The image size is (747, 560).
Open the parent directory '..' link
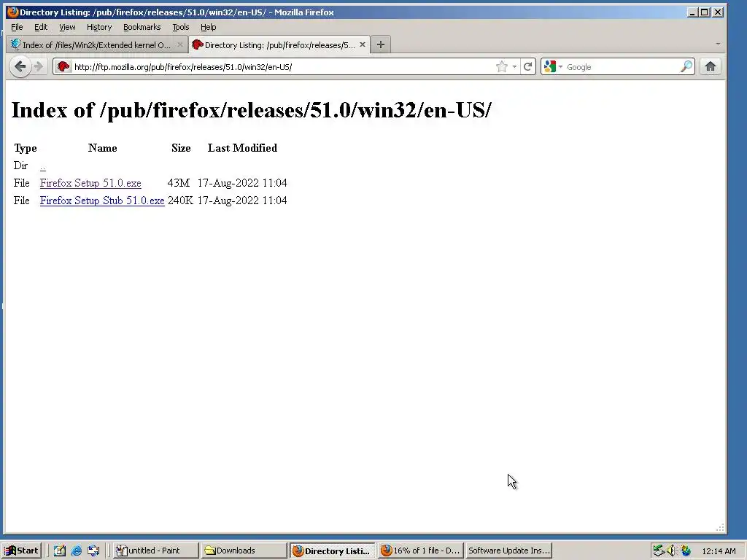pos(43,166)
